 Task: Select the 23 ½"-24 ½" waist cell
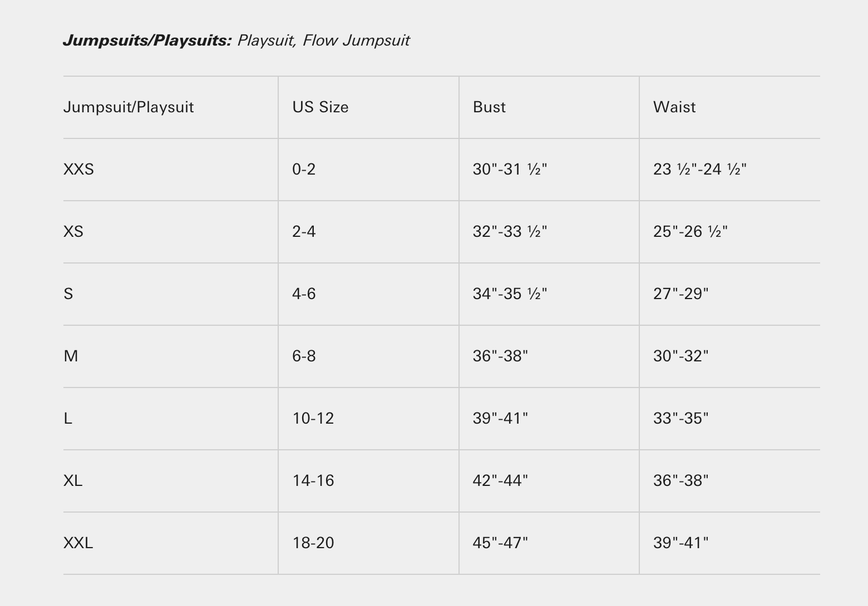pos(699,170)
